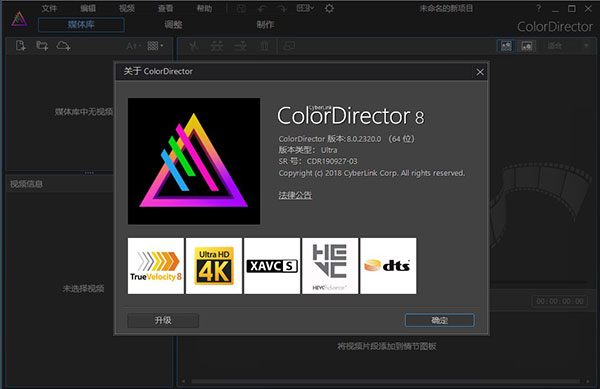Open the 帮助 menu
600x389 pixels.
point(204,8)
